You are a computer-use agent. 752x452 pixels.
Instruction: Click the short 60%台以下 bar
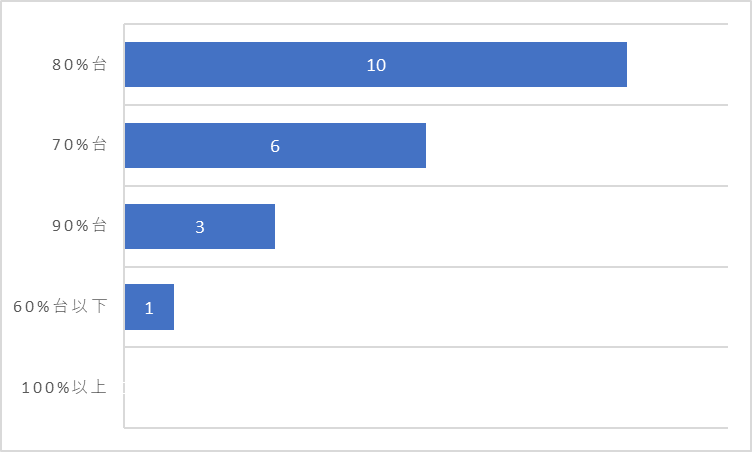(149, 307)
